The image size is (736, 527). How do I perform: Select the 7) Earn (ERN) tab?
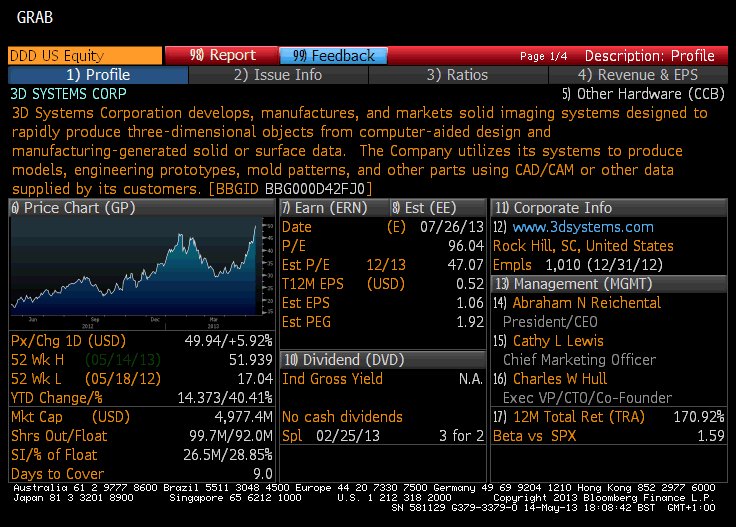click(x=334, y=208)
